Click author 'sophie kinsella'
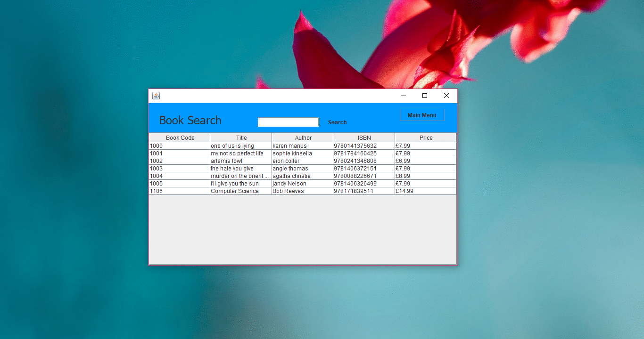The image size is (644, 339). click(x=303, y=153)
